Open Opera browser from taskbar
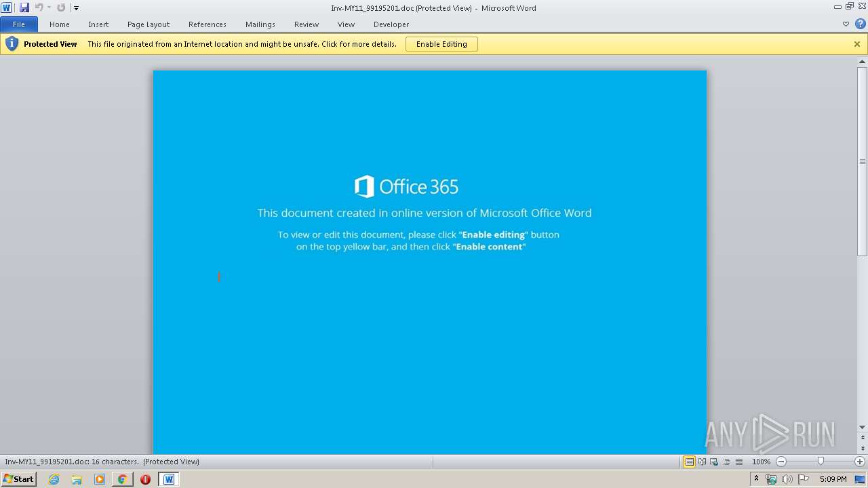The width and height of the screenshot is (868, 488). click(145, 479)
